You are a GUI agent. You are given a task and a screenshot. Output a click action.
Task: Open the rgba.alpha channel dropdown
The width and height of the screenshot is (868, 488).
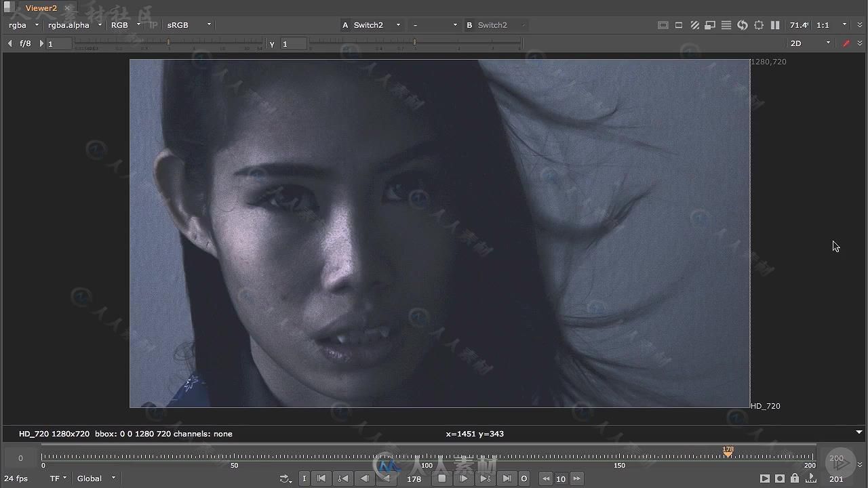[x=75, y=25]
